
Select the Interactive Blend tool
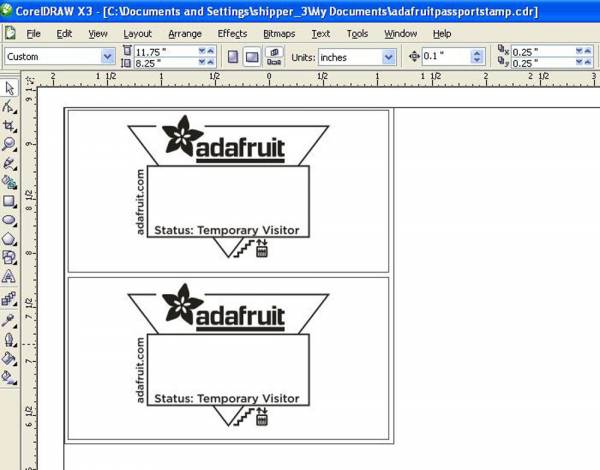coord(9,299)
